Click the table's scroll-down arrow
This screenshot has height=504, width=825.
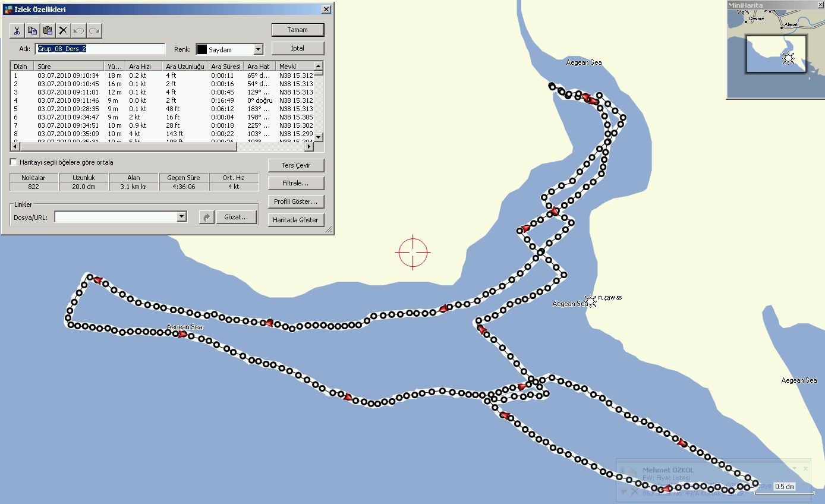319,137
